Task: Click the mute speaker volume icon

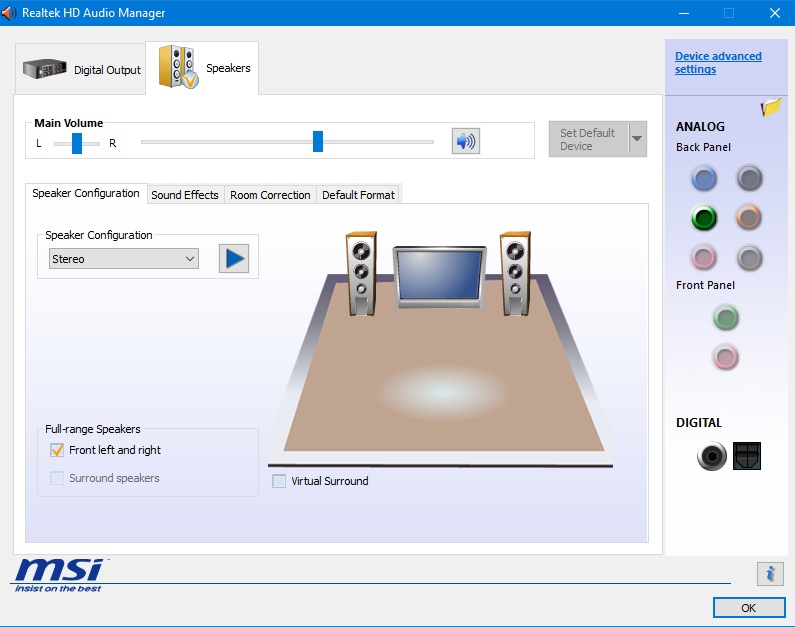Action: (465, 141)
